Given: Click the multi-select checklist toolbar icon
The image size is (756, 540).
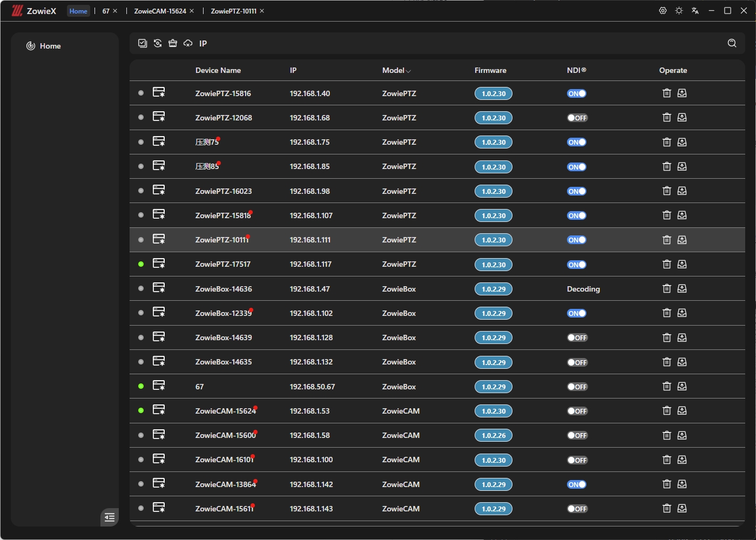Looking at the screenshot, I should pyautogui.click(x=143, y=43).
